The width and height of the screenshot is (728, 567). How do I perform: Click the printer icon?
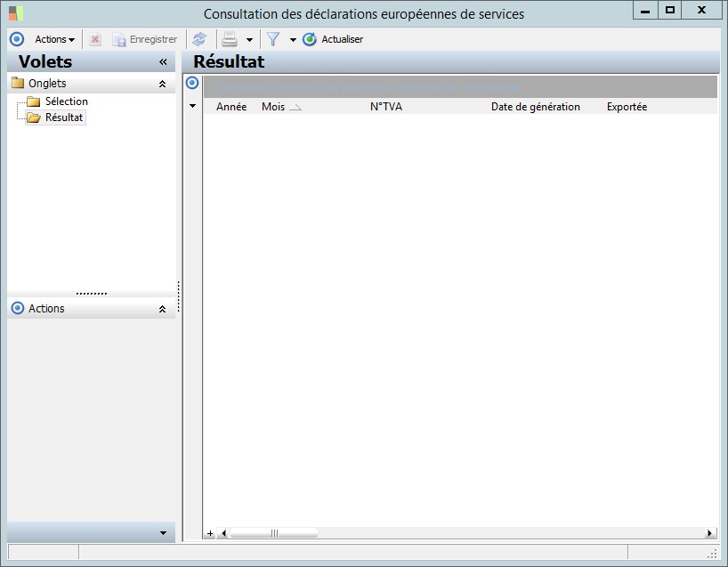(230, 39)
